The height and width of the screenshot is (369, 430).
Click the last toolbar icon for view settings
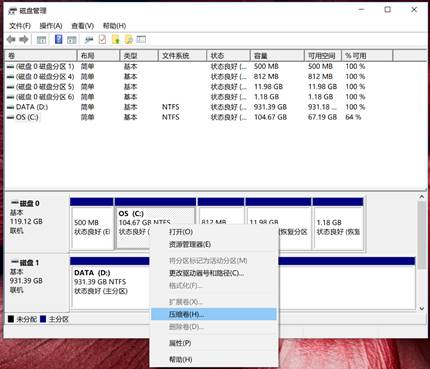tap(141, 40)
